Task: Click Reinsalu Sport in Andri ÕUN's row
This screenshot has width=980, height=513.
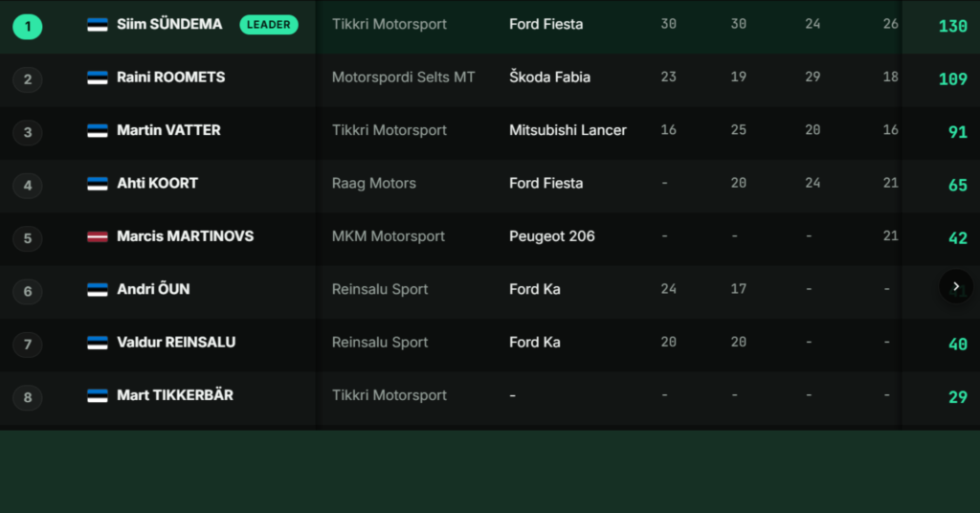Action: coord(380,289)
